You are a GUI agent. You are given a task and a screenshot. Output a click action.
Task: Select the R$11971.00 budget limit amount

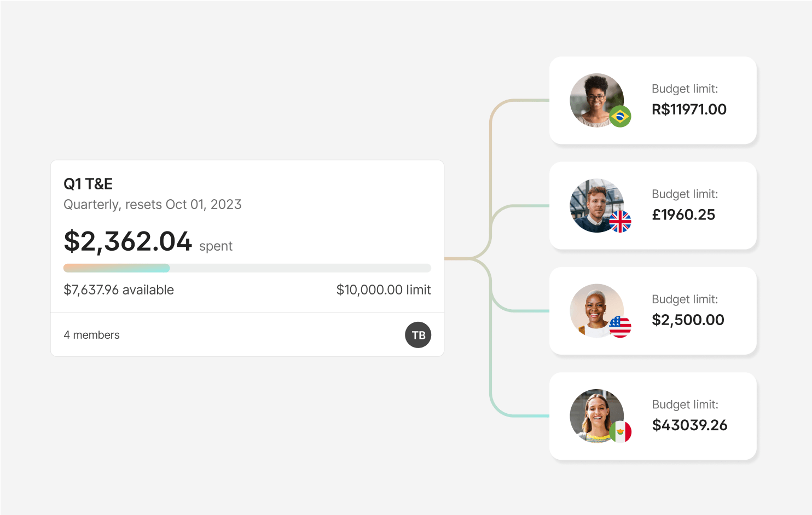click(689, 109)
